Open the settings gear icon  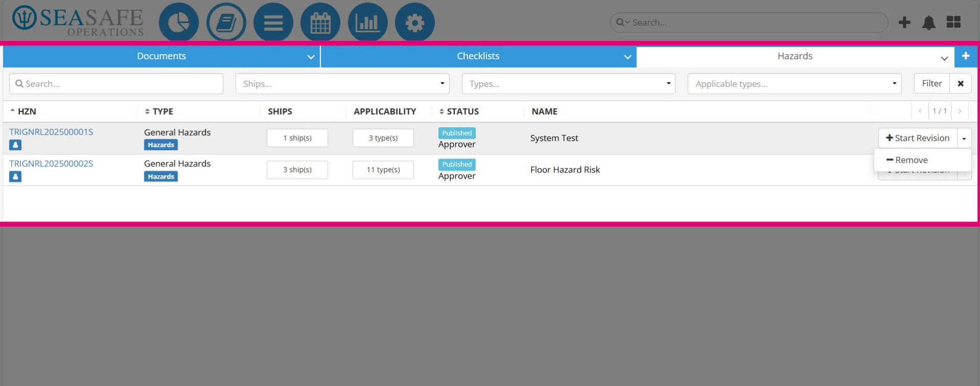tap(415, 22)
